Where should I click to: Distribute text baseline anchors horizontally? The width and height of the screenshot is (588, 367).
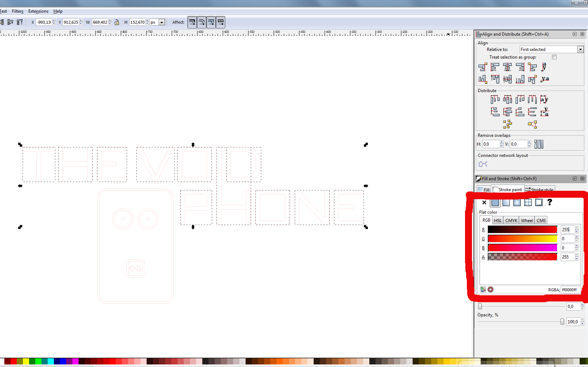tap(544, 99)
